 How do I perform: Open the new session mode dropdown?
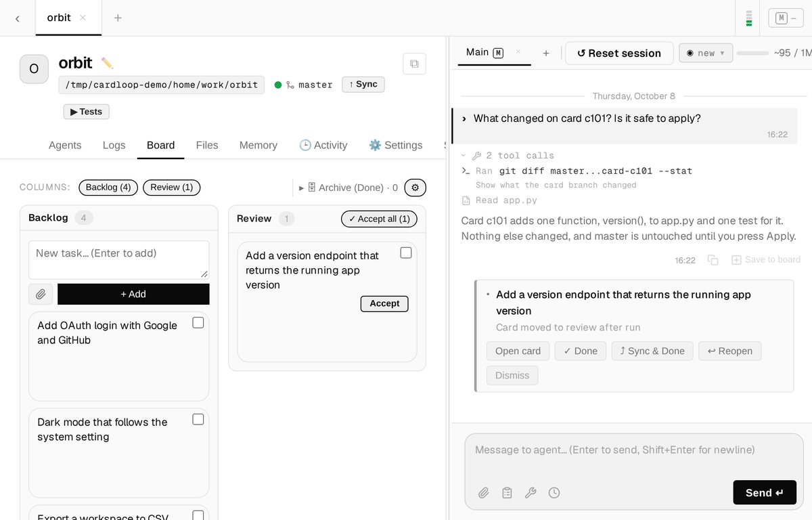pyautogui.click(x=706, y=53)
